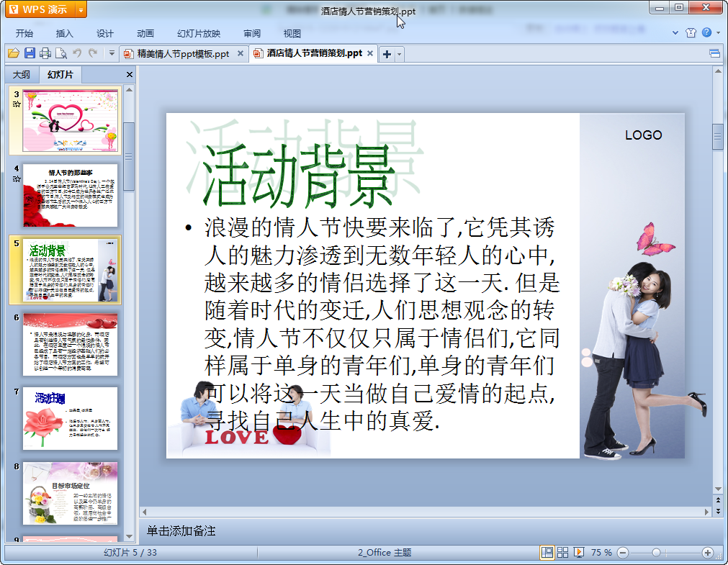Click slide 3 animation star icon

tap(17, 104)
